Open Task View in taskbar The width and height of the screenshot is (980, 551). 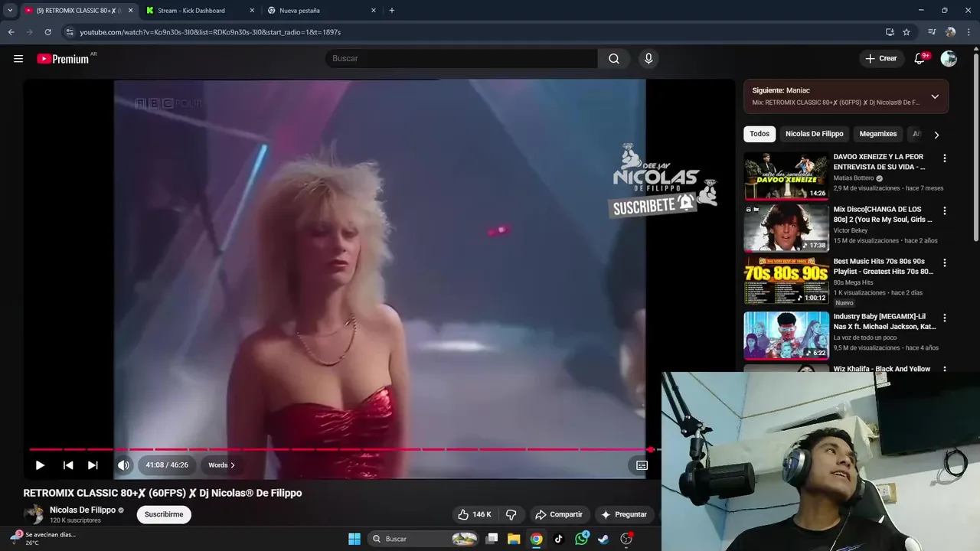tap(492, 539)
